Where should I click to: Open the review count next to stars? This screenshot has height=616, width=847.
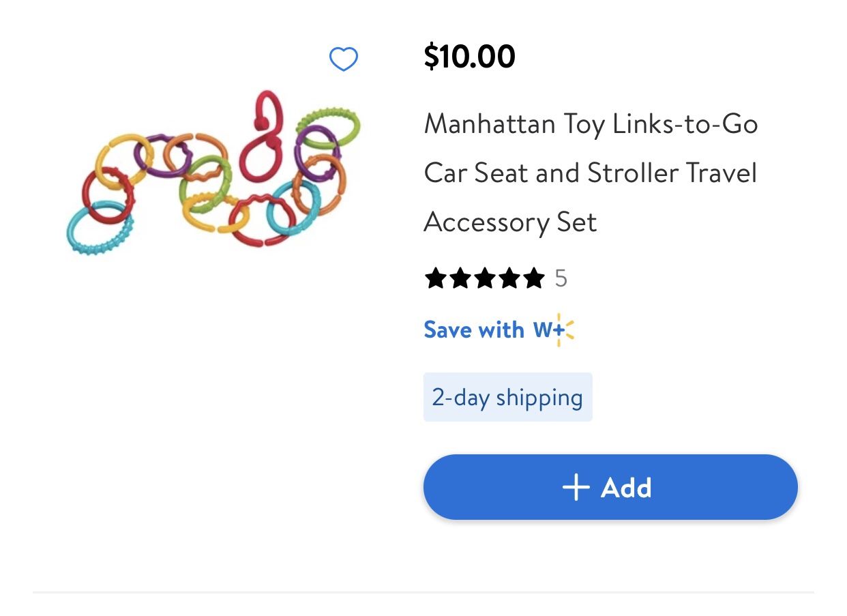561,278
